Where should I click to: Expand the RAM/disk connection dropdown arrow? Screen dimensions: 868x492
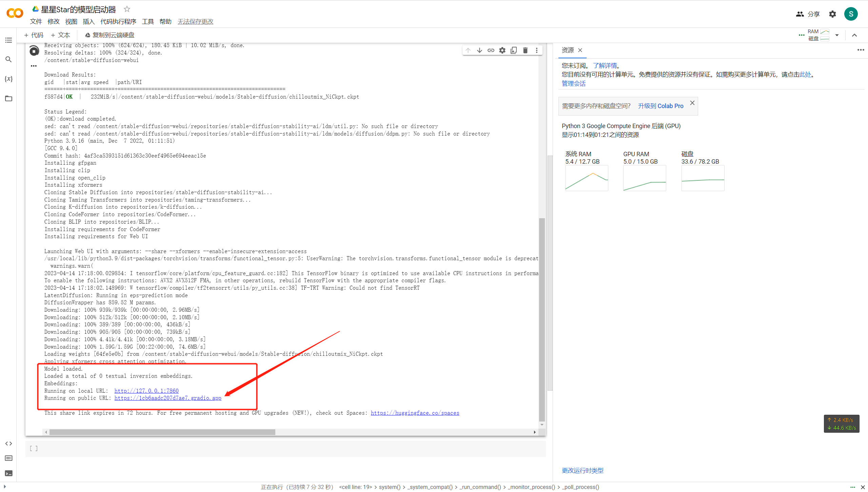(837, 35)
